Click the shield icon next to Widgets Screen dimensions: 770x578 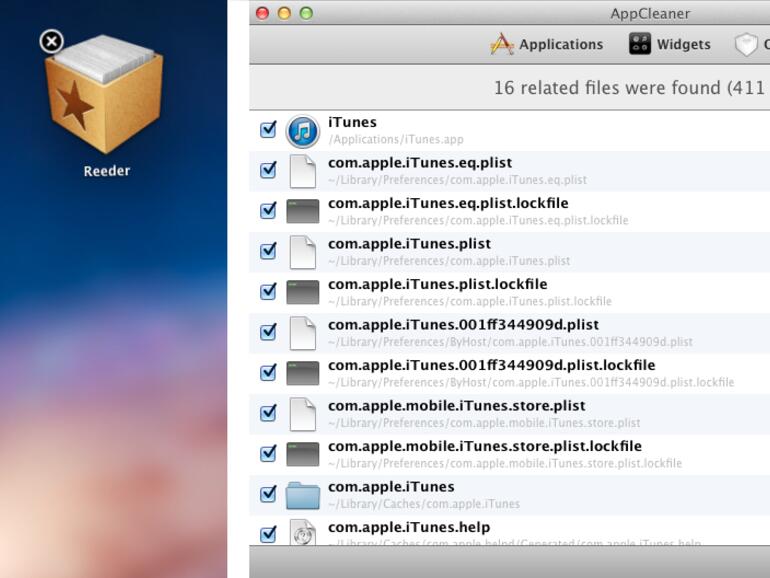click(746, 44)
